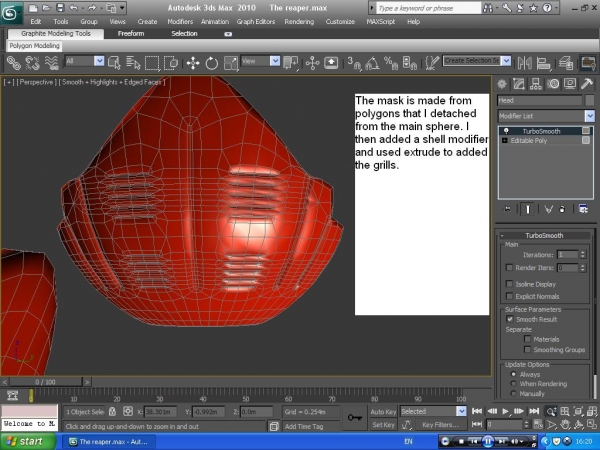Switch to the Selection ribbon tab
600x450 pixels.
click(184, 34)
